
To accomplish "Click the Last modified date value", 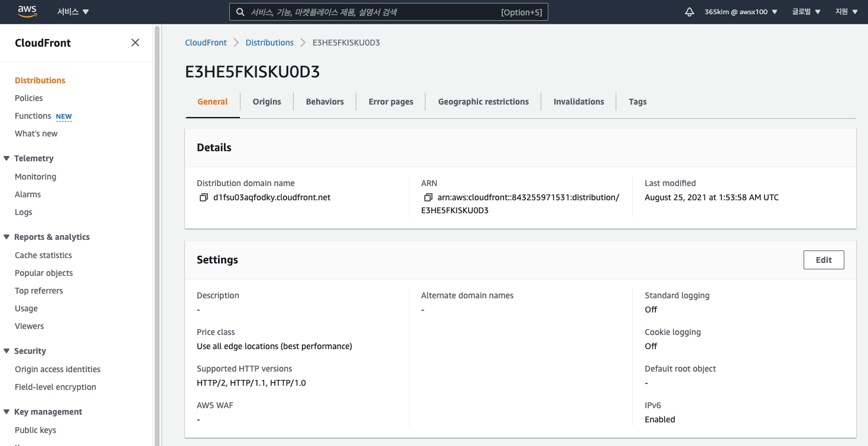I will point(711,197).
